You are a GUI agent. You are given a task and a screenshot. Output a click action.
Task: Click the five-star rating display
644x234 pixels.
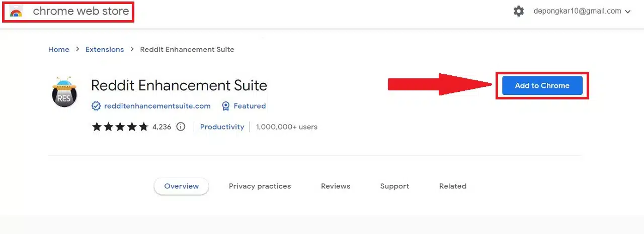120,127
